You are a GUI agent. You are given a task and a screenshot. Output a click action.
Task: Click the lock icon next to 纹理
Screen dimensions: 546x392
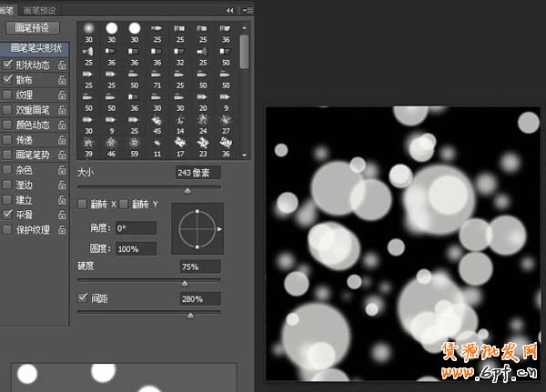(x=62, y=95)
